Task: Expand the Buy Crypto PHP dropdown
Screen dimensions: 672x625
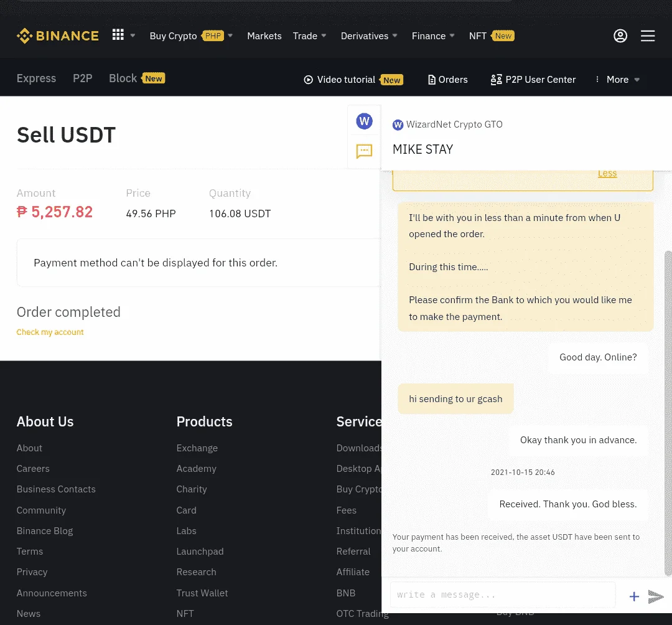Action: point(230,35)
